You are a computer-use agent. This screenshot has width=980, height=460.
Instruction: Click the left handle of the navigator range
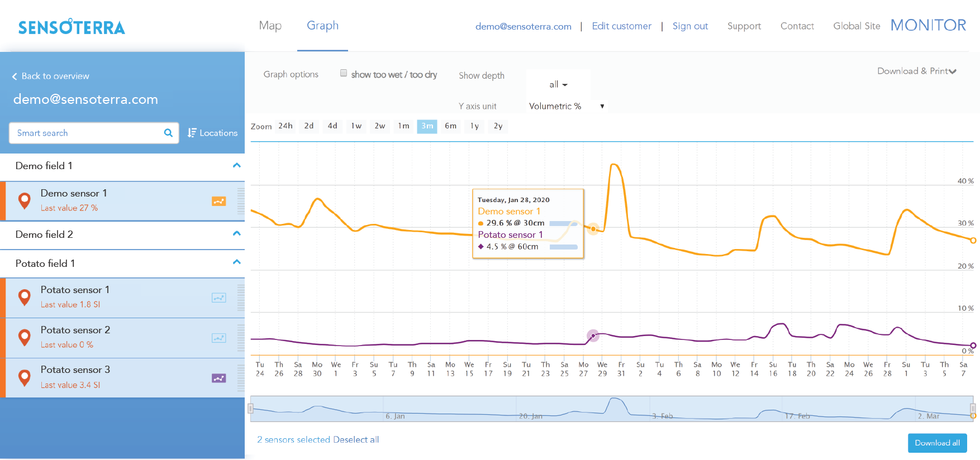tap(251, 409)
